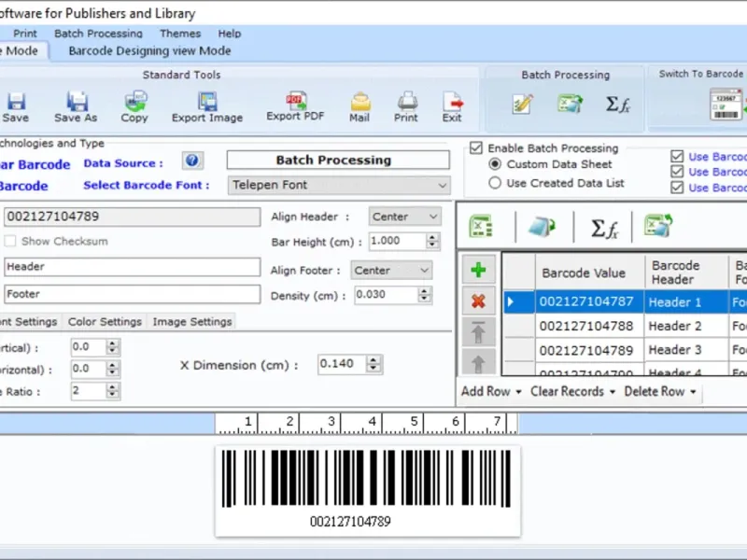Open the Color Settings tab
Viewport: 747px width, 560px height.
(105, 322)
